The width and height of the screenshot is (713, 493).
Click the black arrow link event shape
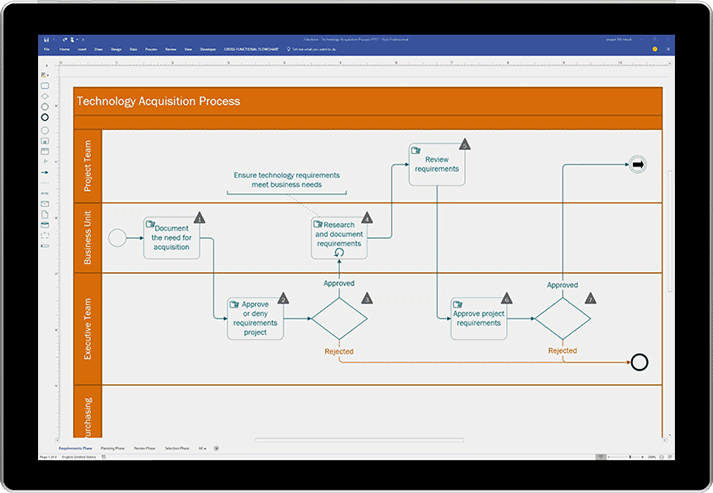(x=638, y=165)
